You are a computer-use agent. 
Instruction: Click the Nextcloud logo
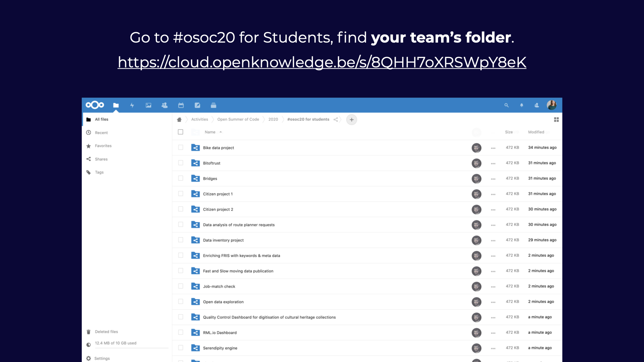(x=95, y=105)
